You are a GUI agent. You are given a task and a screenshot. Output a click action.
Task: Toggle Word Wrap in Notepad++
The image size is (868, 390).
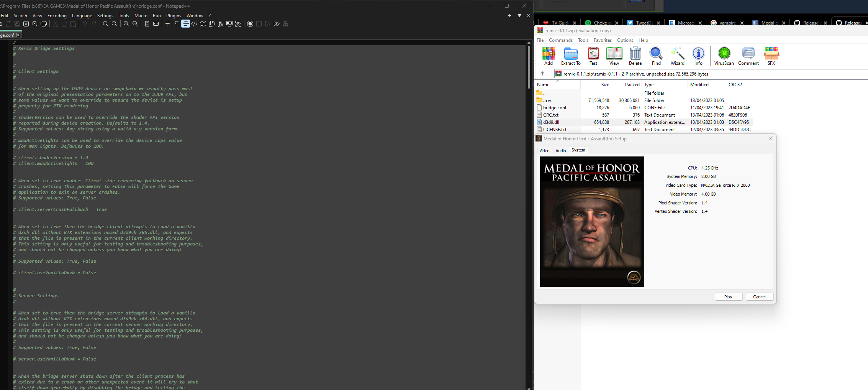pyautogui.click(x=167, y=24)
